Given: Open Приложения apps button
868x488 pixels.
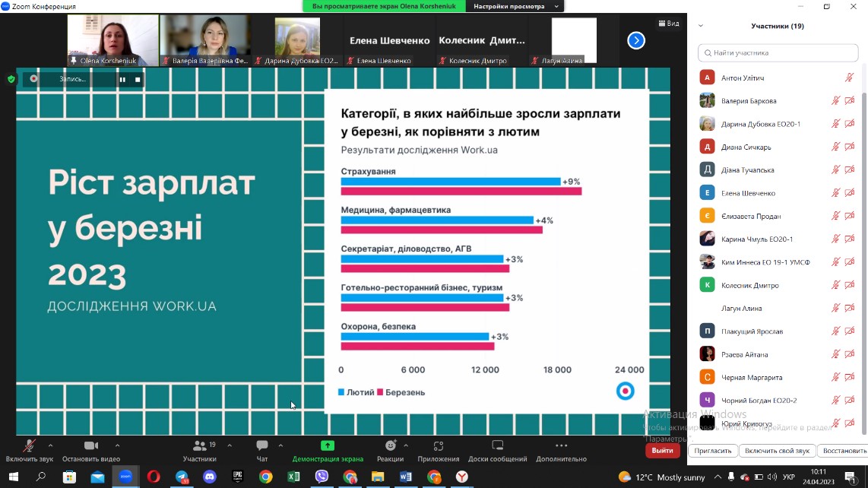Looking at the screenshot, I should point(439,451).
